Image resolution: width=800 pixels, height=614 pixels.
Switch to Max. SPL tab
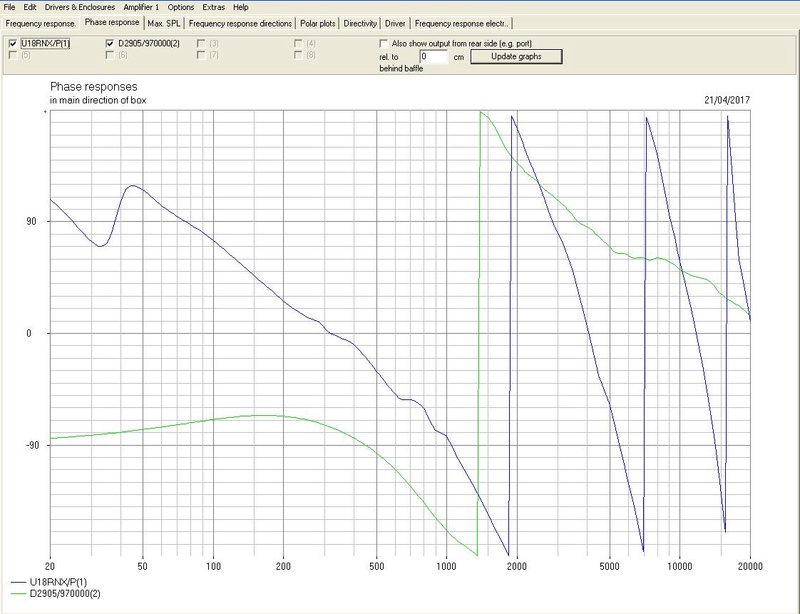164,23
